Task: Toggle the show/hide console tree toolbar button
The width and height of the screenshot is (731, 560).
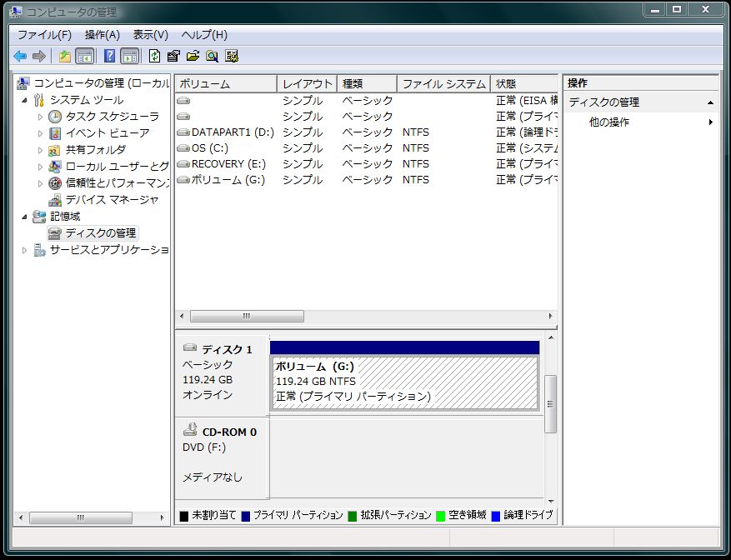Action: coord(84,57)
